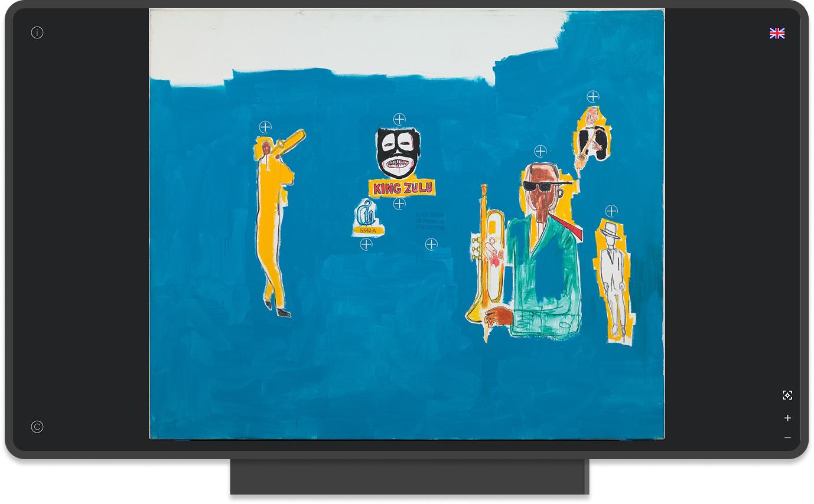Click the red 'KING ZULU' lettering
This screenshot has height=504, width=814.
(403, 188)
